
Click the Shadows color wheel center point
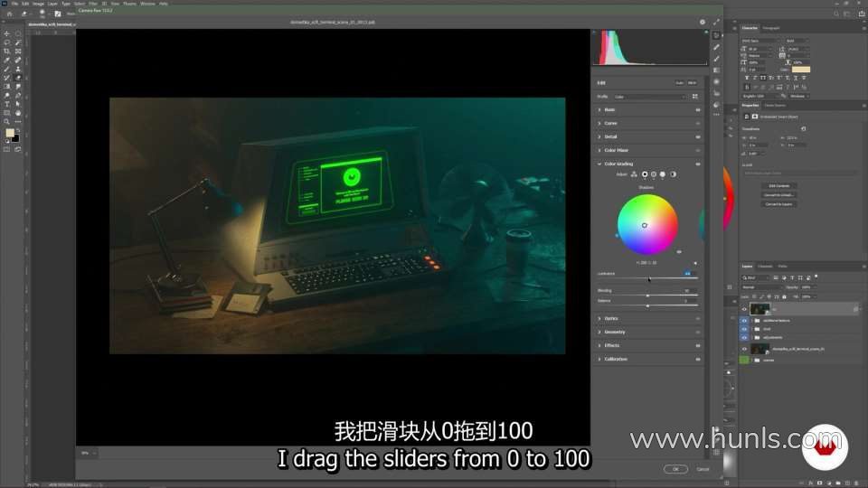click(645, 225)
